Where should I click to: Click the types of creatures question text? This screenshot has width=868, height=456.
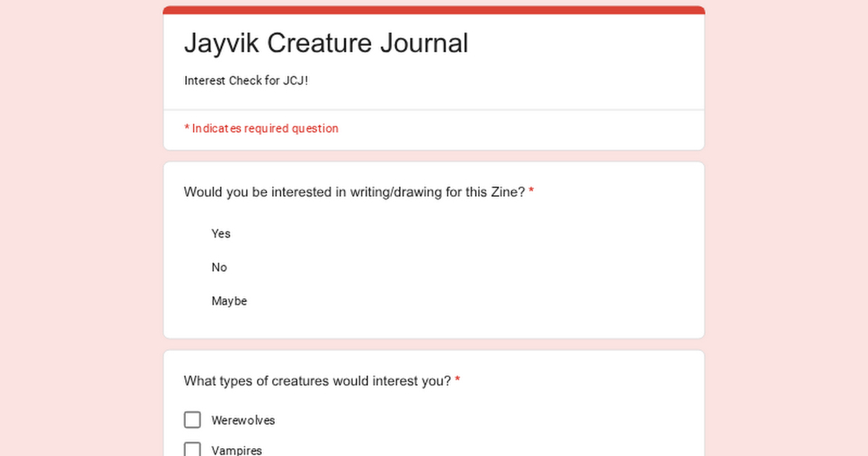(317, 381)
